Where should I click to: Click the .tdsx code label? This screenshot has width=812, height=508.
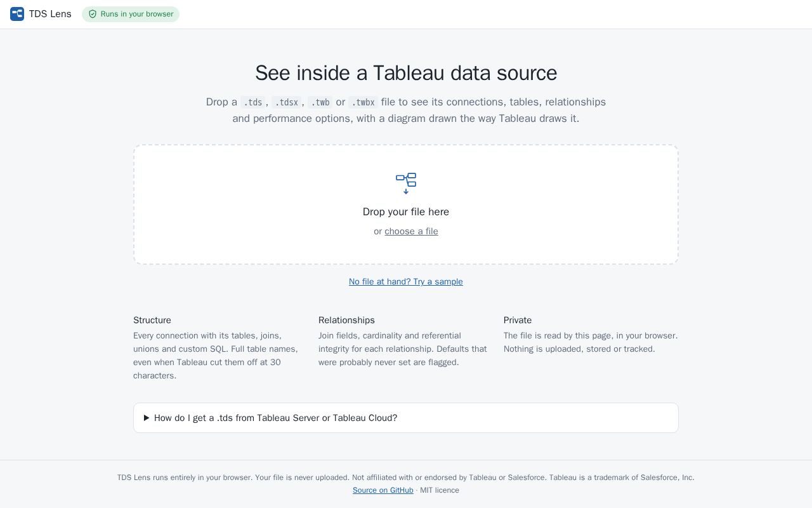tap(287, 102)
